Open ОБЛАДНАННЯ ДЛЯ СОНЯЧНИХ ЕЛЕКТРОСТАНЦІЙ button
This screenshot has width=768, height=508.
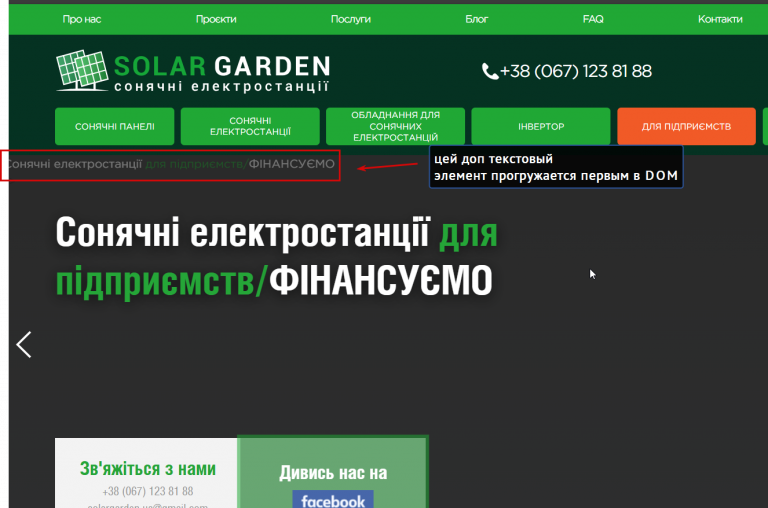395,126
